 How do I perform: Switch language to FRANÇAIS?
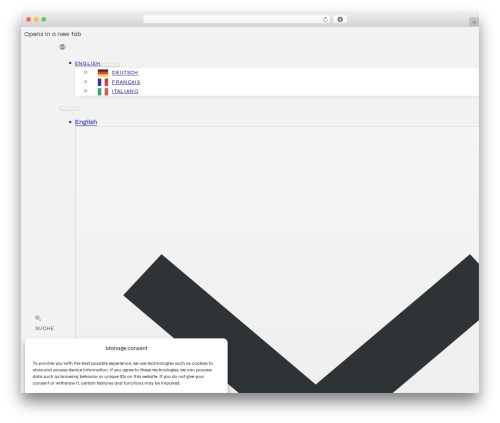point(126,82)
